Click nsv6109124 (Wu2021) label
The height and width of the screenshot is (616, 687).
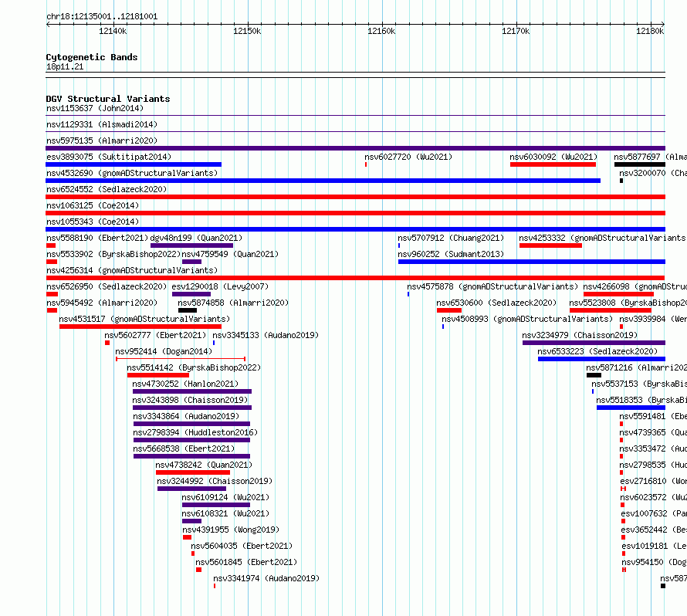pyautogui.click(x=225, y=497)
